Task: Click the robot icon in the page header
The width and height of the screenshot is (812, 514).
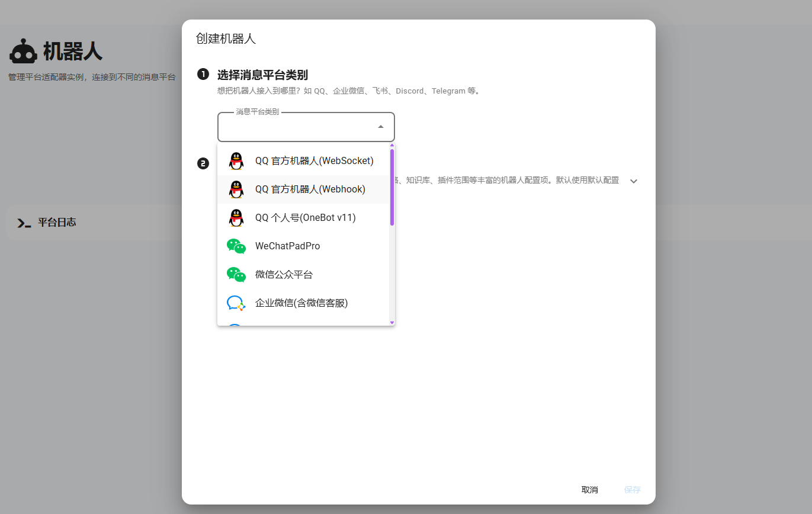Action: (23, 52)
